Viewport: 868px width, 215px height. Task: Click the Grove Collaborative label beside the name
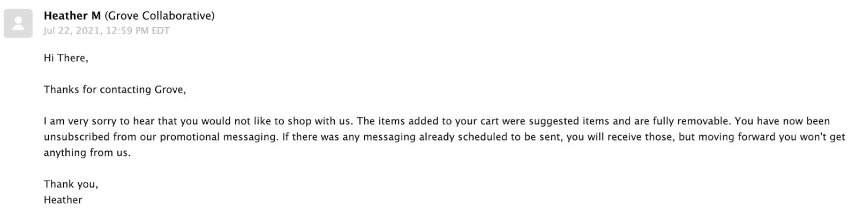coord(160,15)
